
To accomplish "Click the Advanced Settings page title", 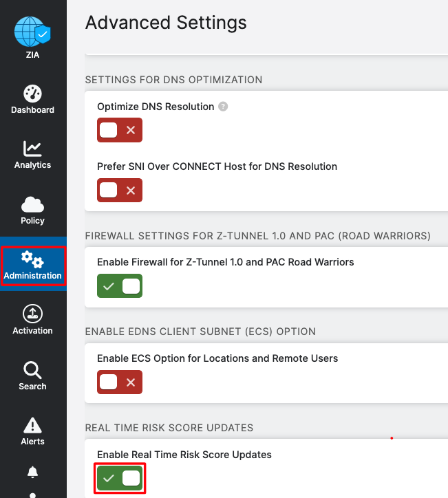I will coord(166,23).
